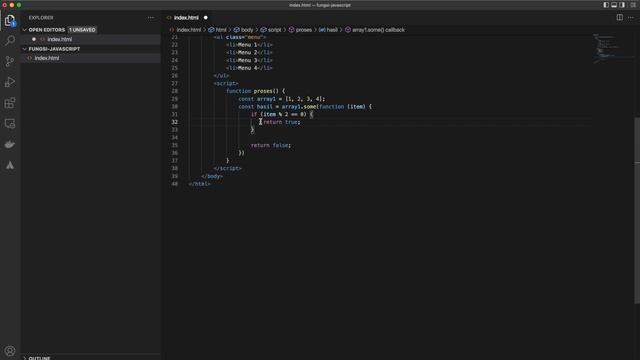Toggle the primary side bar layout icon
The width and height of the screenshot is (640, 360).
point(606,5)
